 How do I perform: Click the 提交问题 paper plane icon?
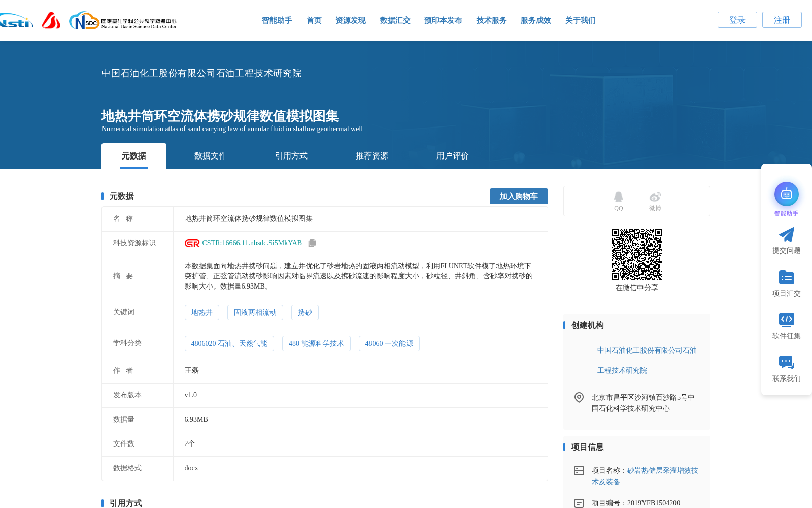click(x=786, y=235)
